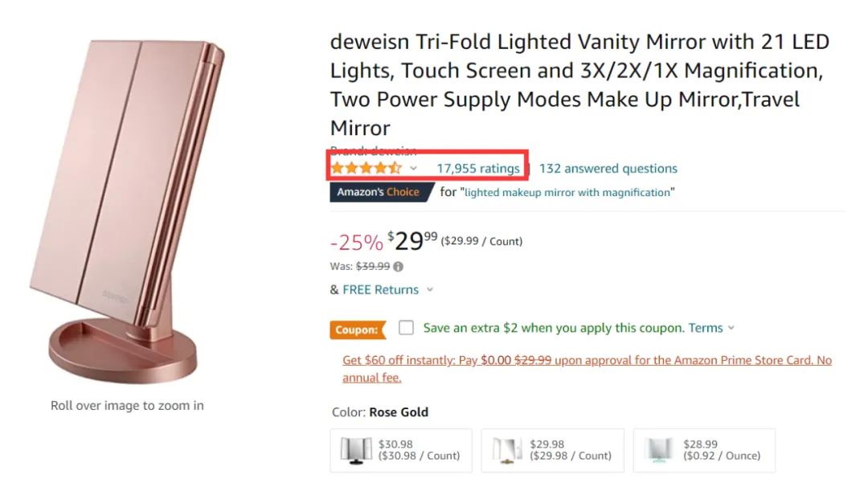Open the 132 answered questions link
The image size is (868, 479).
point(608,169)
